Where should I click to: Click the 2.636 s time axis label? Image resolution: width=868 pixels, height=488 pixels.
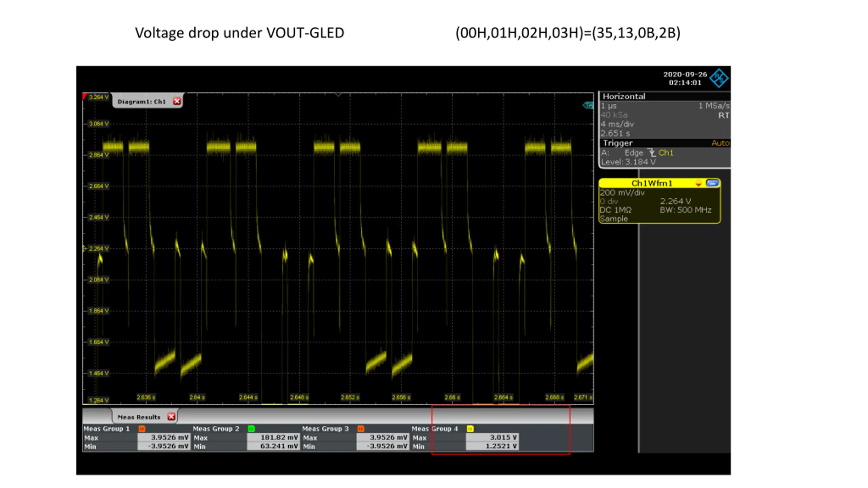point(146,397)
